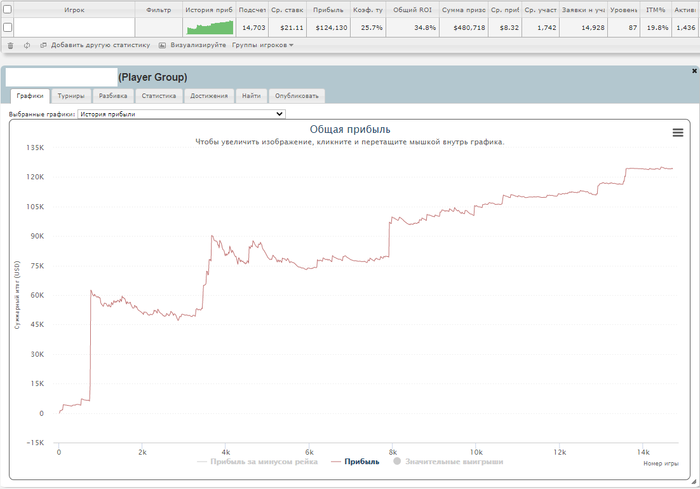The width and height of the screenshot is (700, 489).
Task: Click the 'Ср. ставка' column header
Action: (x=287, y=9)
